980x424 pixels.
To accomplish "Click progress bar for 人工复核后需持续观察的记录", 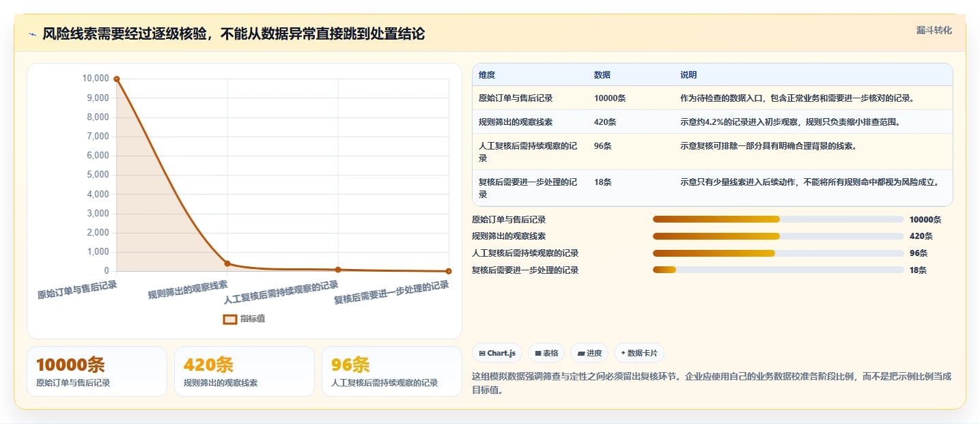I will [779, 253].
